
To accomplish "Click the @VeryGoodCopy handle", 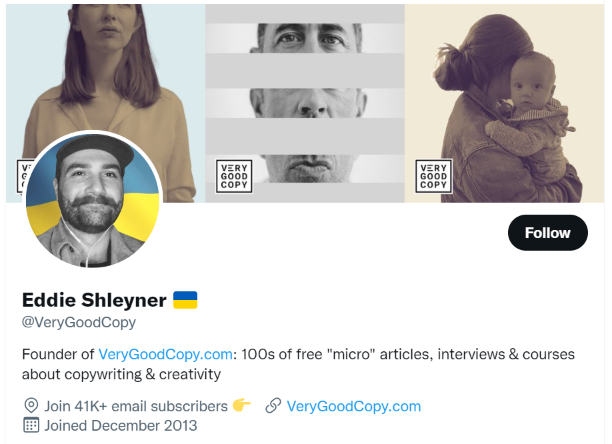I will coord(79,322).
